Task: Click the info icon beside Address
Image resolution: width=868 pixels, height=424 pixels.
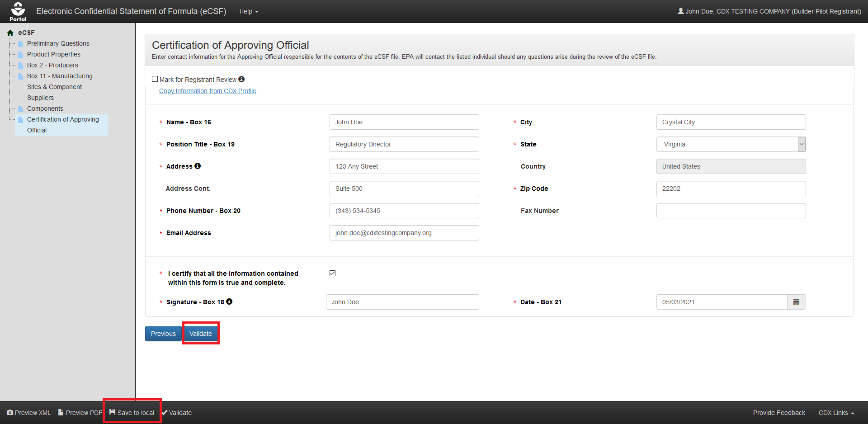Action: 198,166
